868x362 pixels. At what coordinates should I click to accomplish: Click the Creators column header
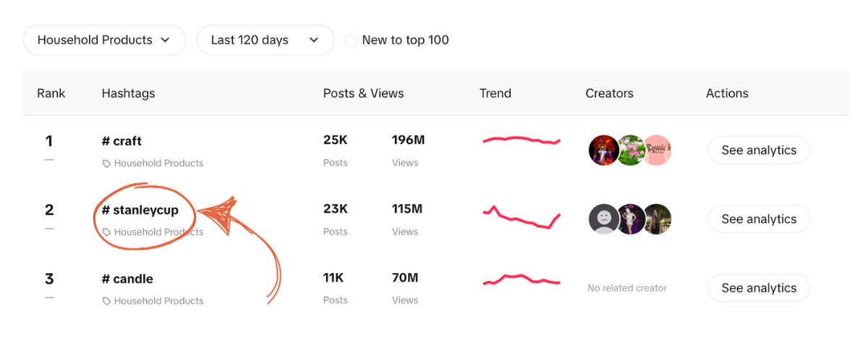pos(609,93)
